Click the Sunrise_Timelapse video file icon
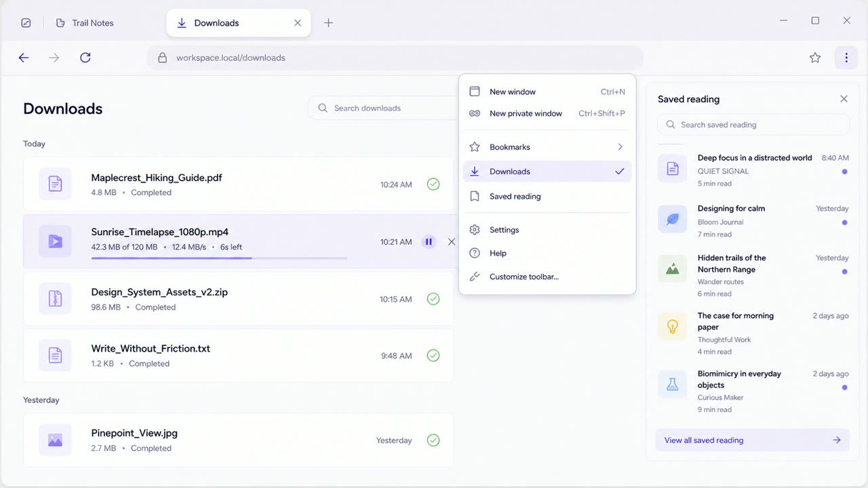The width and height of the screenshot is (868, 488). pos(56,241)
